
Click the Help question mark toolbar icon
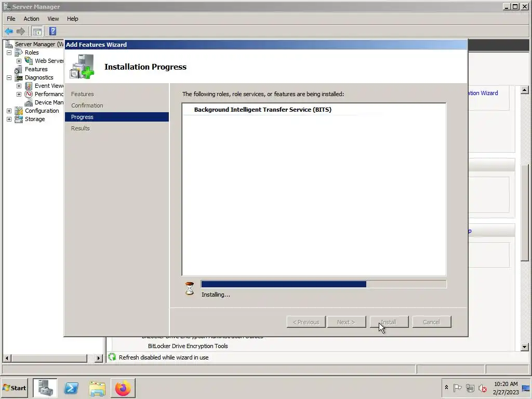tap(52, 32)
